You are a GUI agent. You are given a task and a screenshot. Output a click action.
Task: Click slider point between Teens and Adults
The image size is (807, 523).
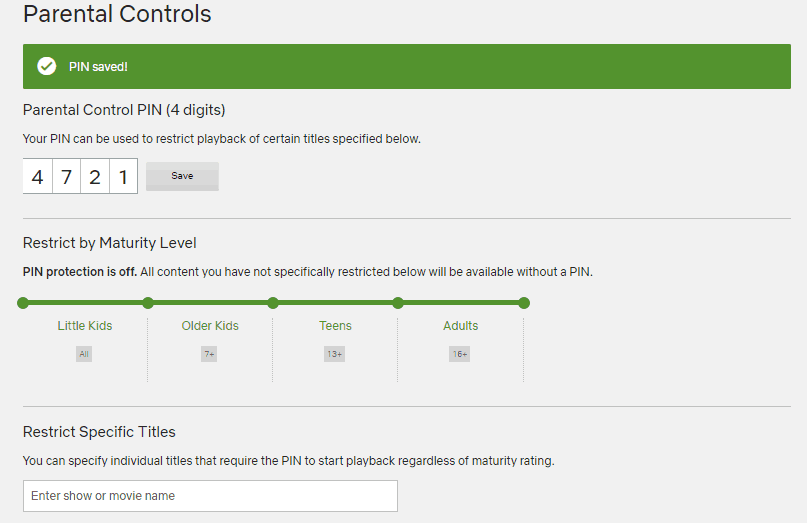(398, 303)
